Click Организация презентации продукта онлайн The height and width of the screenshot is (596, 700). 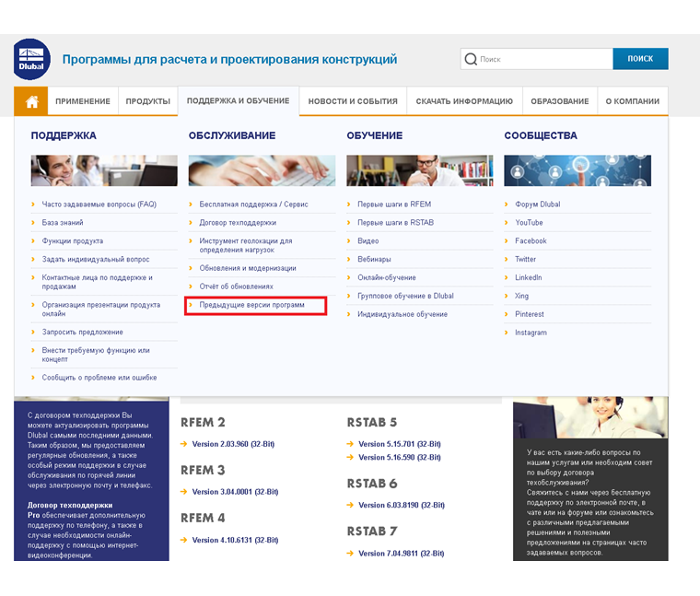[101, 310]
